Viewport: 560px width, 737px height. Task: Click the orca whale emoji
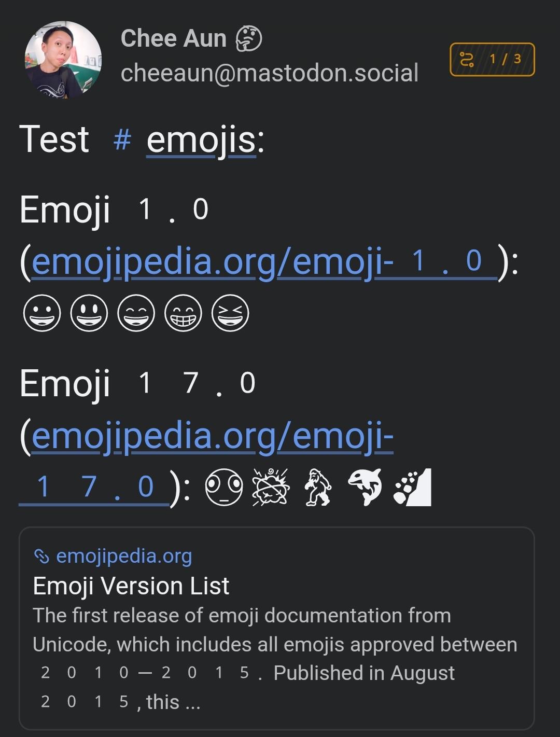click(x=365, y=487)
